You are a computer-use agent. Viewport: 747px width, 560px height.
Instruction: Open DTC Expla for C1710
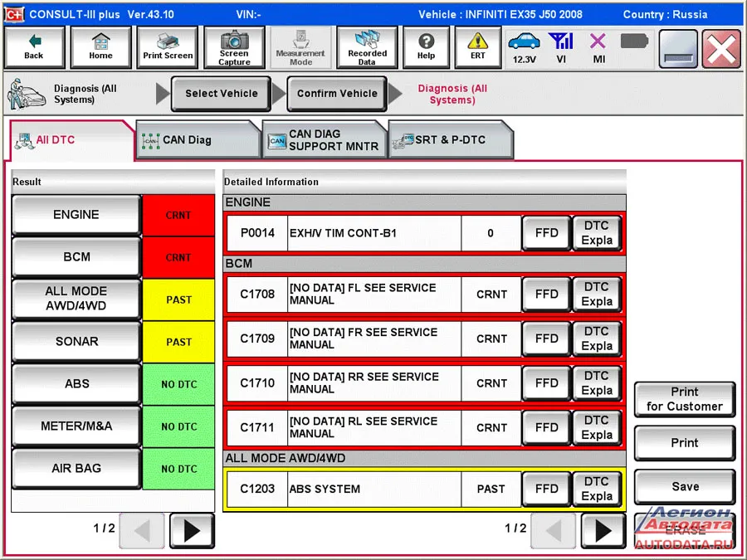[597, 383]
